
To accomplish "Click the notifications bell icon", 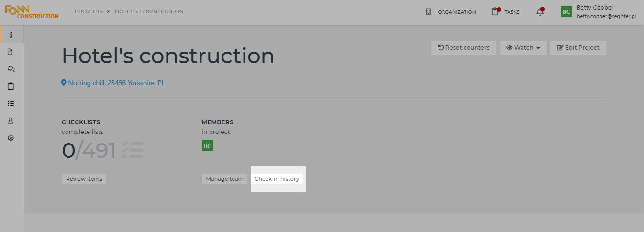I will click(x=540, y=12).
